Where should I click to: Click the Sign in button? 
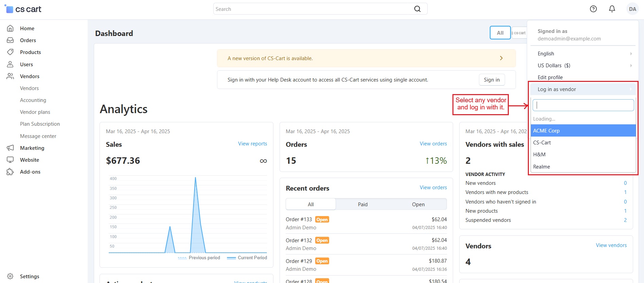pos(491,80)
